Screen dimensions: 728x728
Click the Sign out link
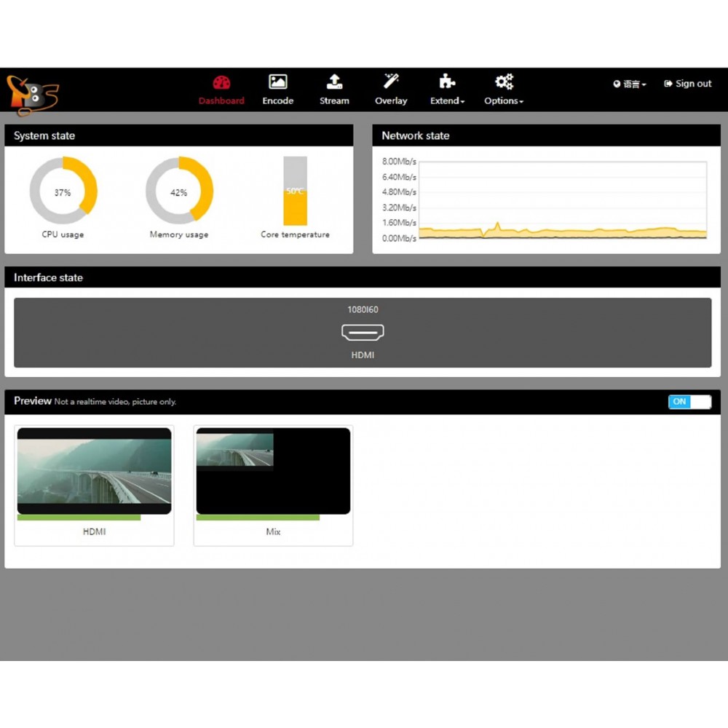click(688, 84)
